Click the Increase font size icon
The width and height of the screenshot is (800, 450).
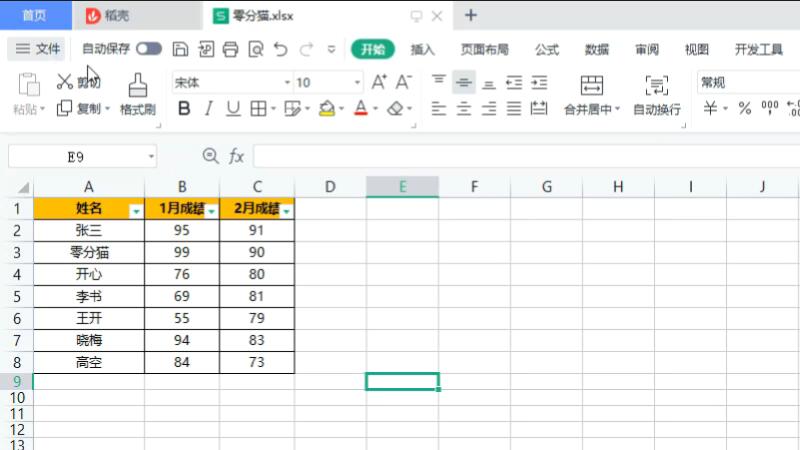pos(379,83)
